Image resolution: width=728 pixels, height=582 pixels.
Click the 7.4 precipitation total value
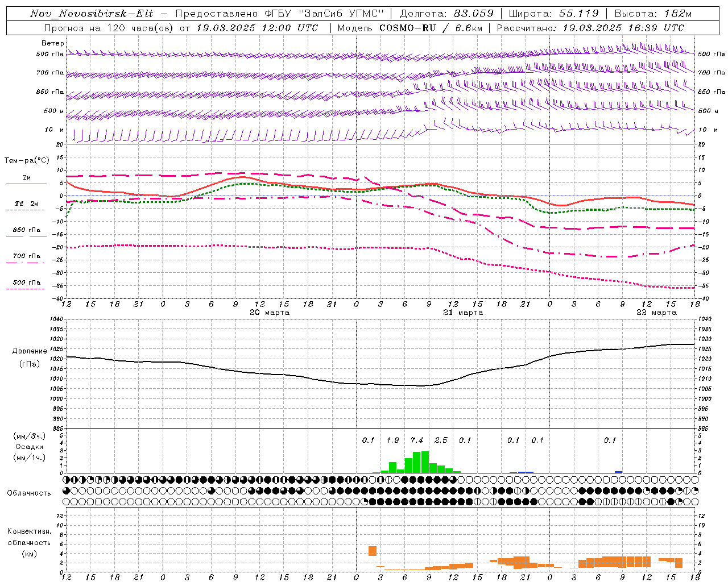pos(417,440)
